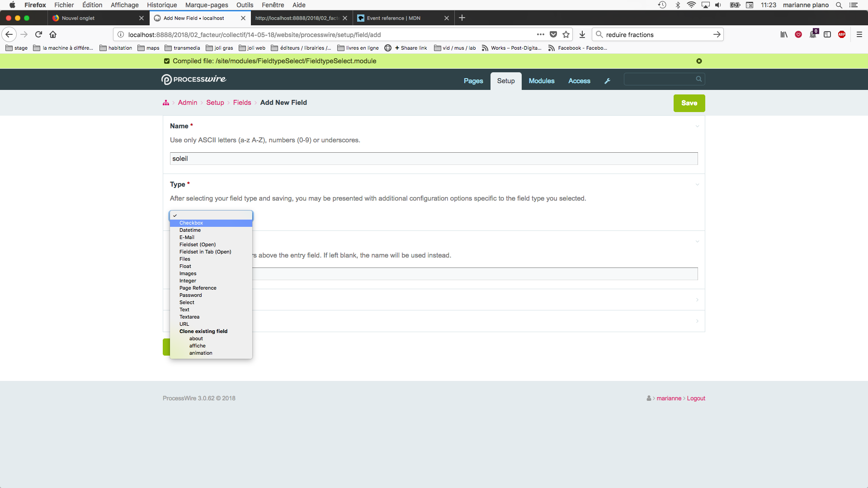Dismiss the green notification with X icon
The image size is (868, 488).
699,61
